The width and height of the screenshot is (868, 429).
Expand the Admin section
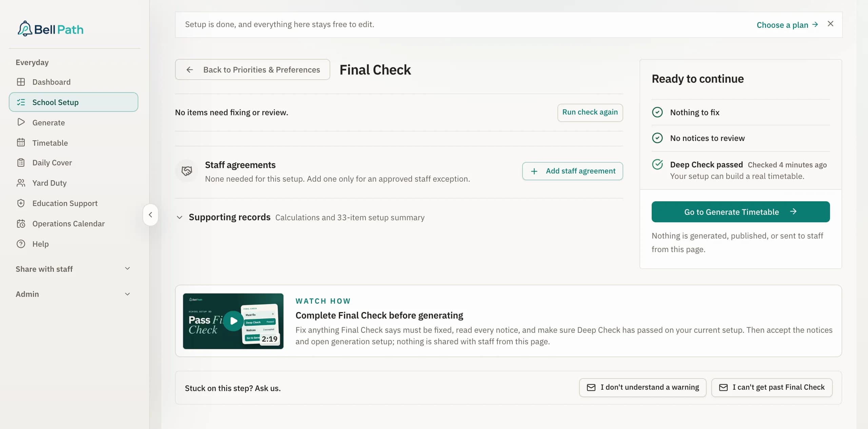73,294
